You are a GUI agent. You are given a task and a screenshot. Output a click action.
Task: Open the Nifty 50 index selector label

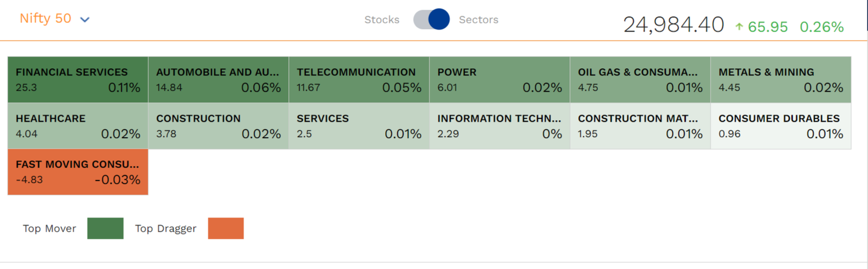click(x=46, y=18)
